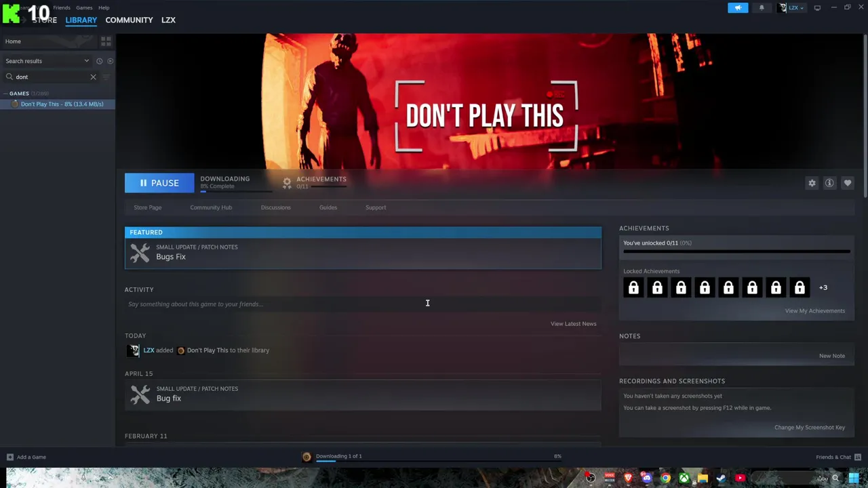
Task: Click the activity 'Say something' input
Action: click(x=363, y=304)
